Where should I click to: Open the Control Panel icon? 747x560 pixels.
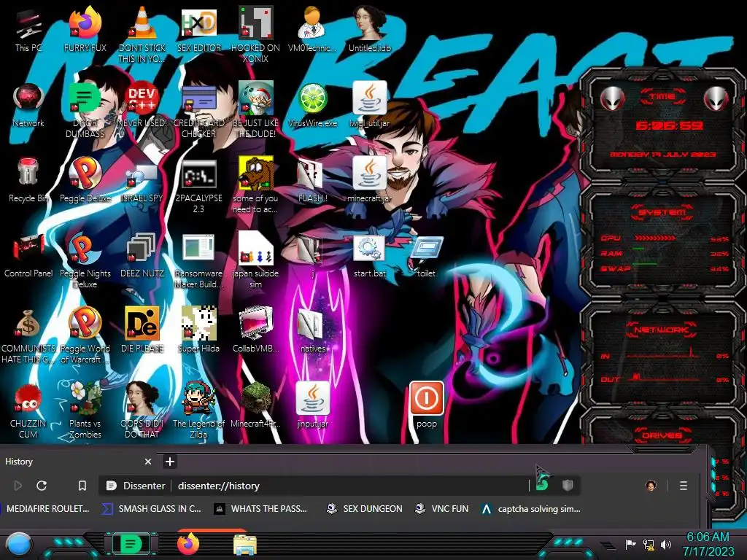click(28, 256)
